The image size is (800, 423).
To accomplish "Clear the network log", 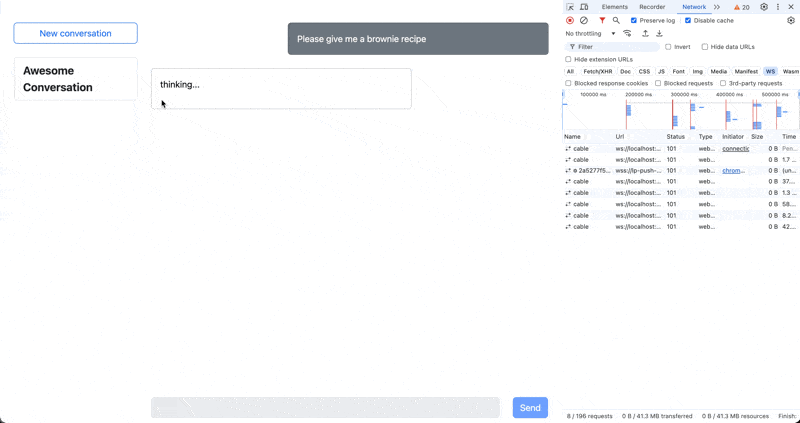I will pos(584,20).
